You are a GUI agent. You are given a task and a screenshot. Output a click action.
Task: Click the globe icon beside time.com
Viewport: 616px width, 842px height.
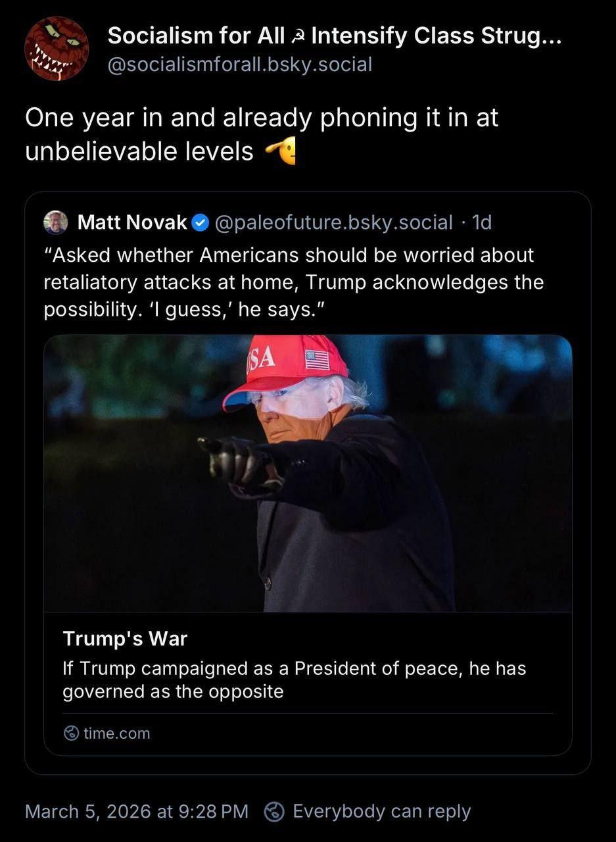(71, 733)
